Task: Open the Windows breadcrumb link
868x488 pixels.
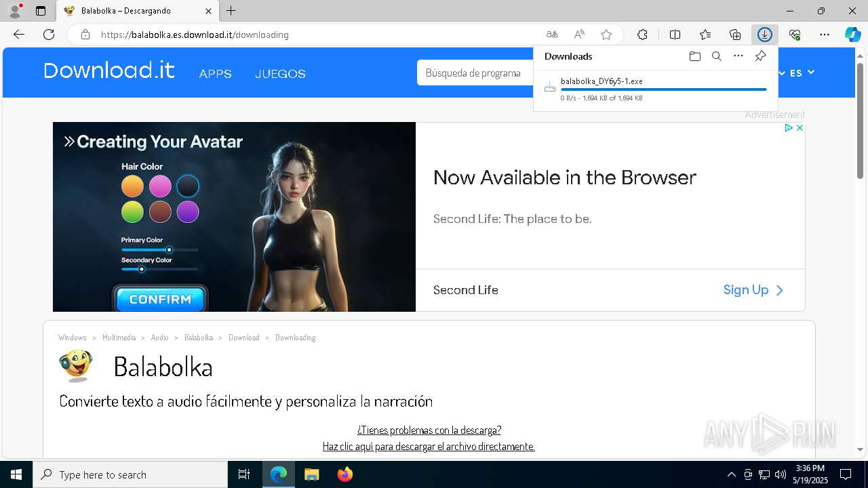Action: [x=73, y=338]
